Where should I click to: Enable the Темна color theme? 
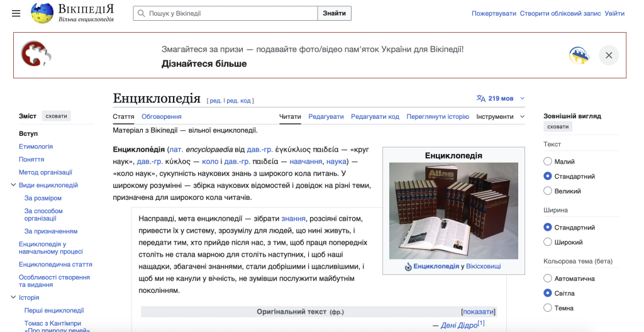pyautogui.click(x=548, y=308)
